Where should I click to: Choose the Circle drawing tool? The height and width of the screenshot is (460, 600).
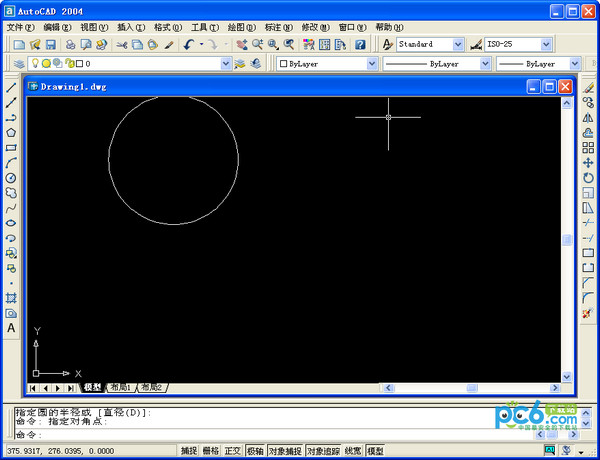[11, 177]
